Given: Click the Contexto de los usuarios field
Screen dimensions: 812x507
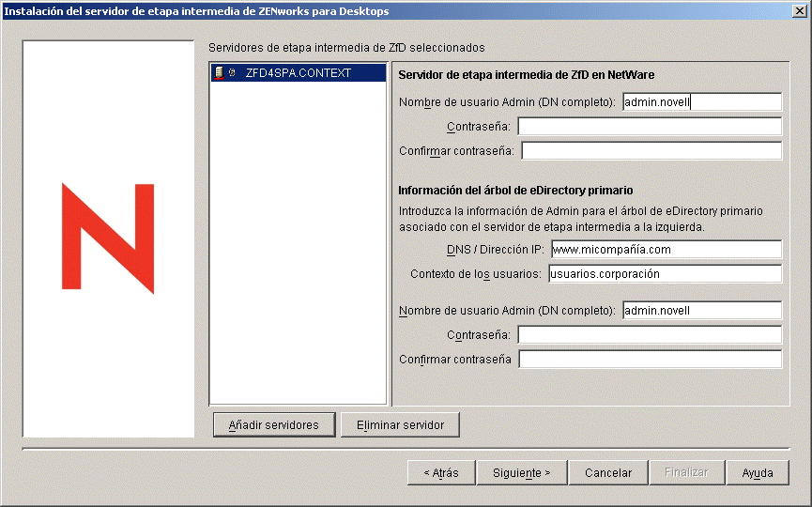Looking at the screenshot, I should [665, 274].
